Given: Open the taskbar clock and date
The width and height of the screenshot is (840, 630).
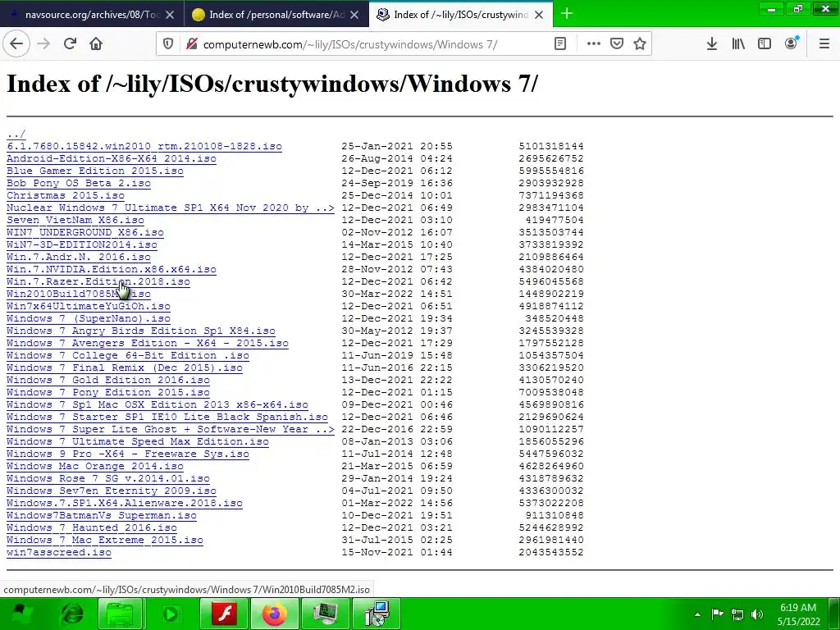Looking at the screenshot, I should click(x=798, y=614).
